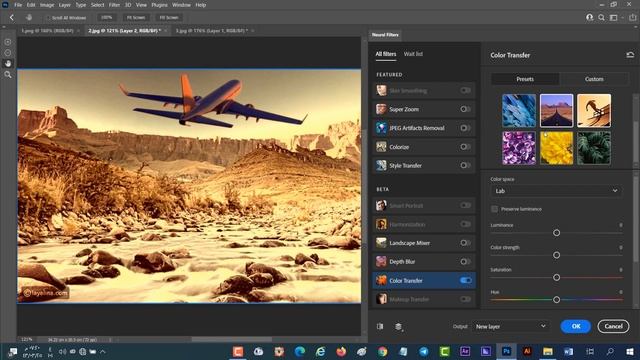Click the back arrow in options bar
The width and height of the screenshot is (640, 360).
11,18
